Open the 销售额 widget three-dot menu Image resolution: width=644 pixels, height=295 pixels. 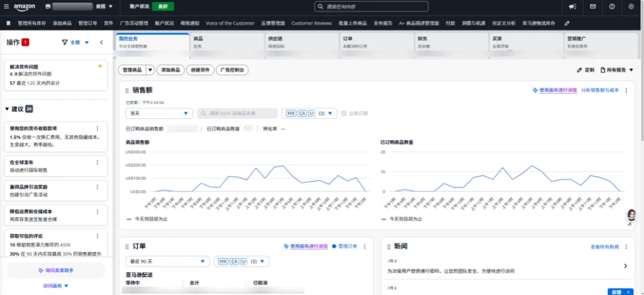[x=626, y=91]
